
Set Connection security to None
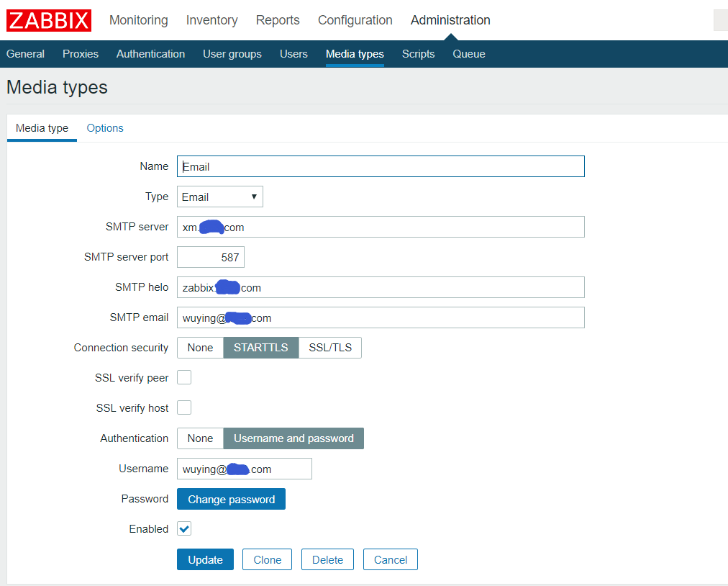coord(200,348)
